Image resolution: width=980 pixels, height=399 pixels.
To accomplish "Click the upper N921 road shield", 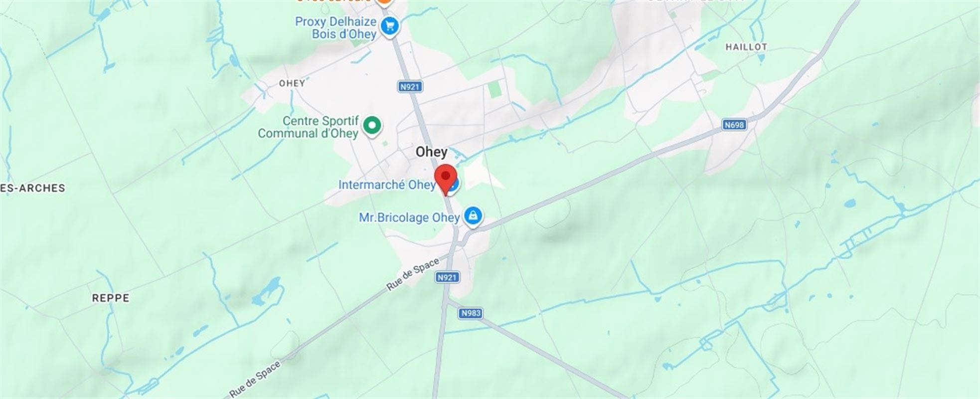I will [410, 87].
